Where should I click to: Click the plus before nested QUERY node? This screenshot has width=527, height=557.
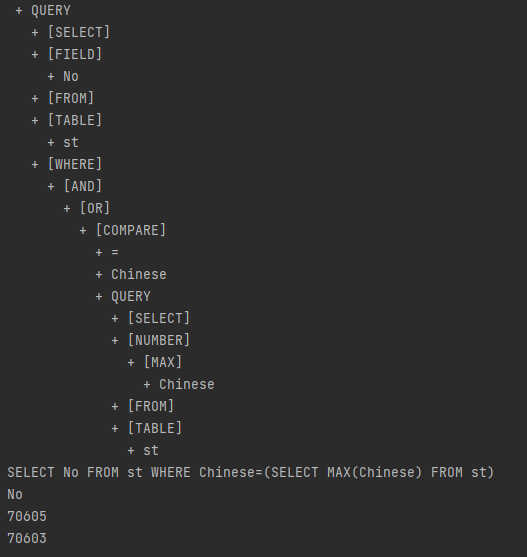click(99, 297)
